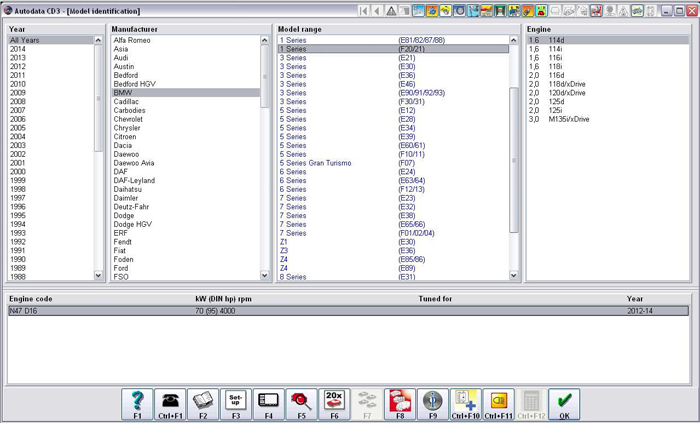Click the green toolbar icon
Image resolution: width=700 pixels, height=423 pixels.
coord(500,11)
